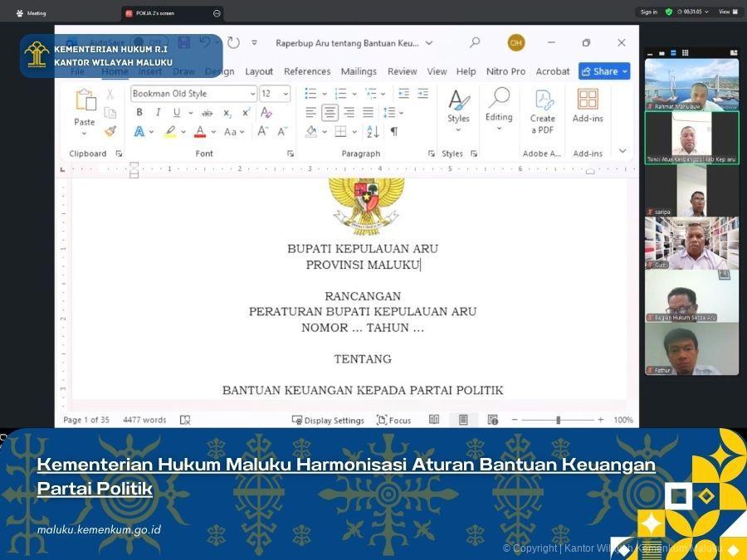Open the Mailings ribbon tab
Image resolution: width=747 pixels, height=560 pixels.
coord(359,71)
